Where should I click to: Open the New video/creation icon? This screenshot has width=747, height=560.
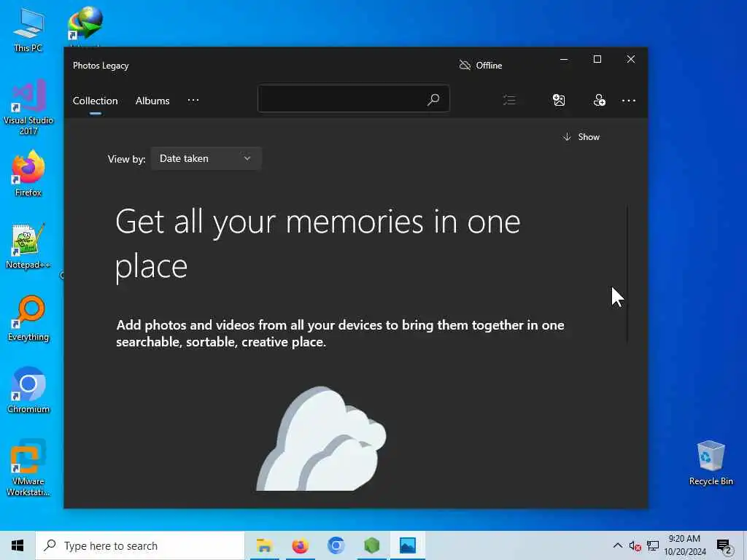559,100
